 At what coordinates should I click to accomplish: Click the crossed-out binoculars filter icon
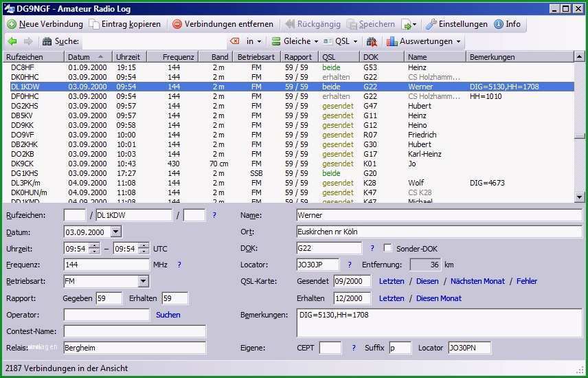coord(372,42)
